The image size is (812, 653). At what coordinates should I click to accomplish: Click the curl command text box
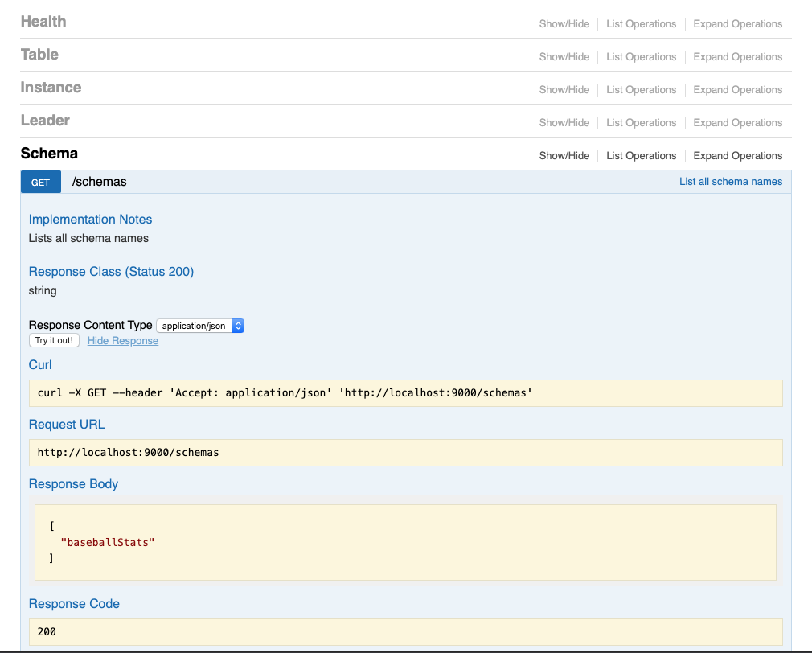point(405,393)
